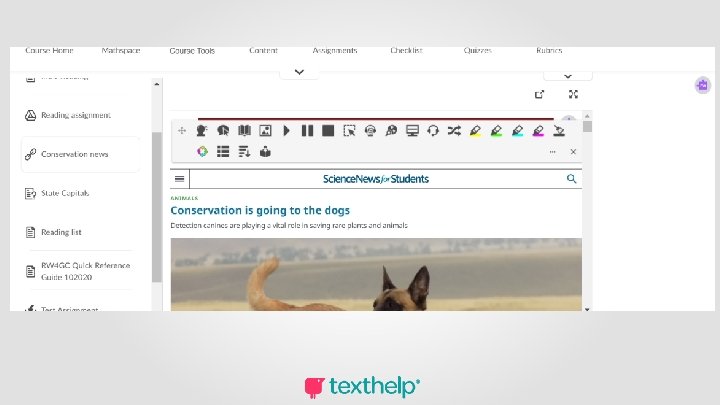Click the toolbar move handle icon
Viewport: 720px width, 405px height.
pyautogui.click(x=182, y=131)
